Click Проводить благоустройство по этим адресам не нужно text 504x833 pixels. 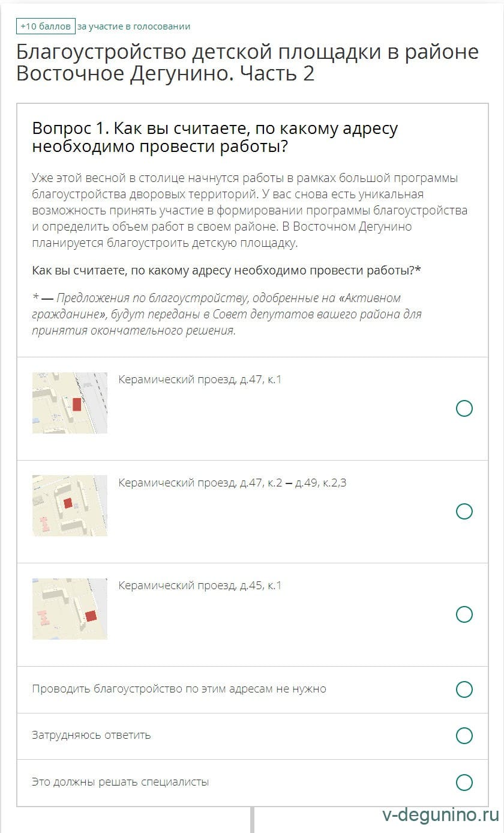point(179,689)
